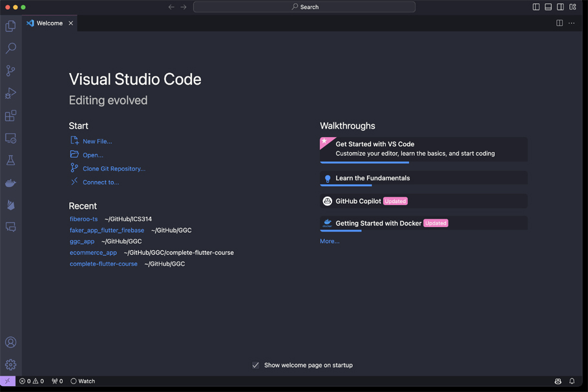Open notifications from the bell icon

(572, 381)
